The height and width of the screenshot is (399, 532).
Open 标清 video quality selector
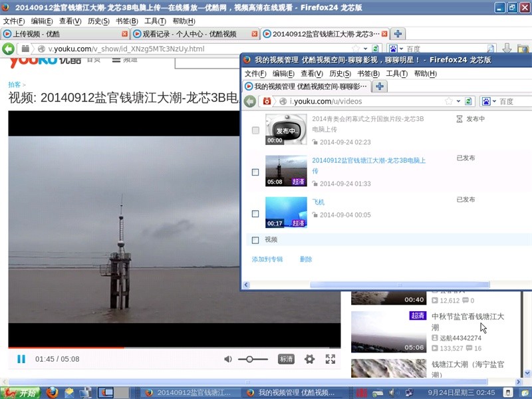(x=286, y=359)
